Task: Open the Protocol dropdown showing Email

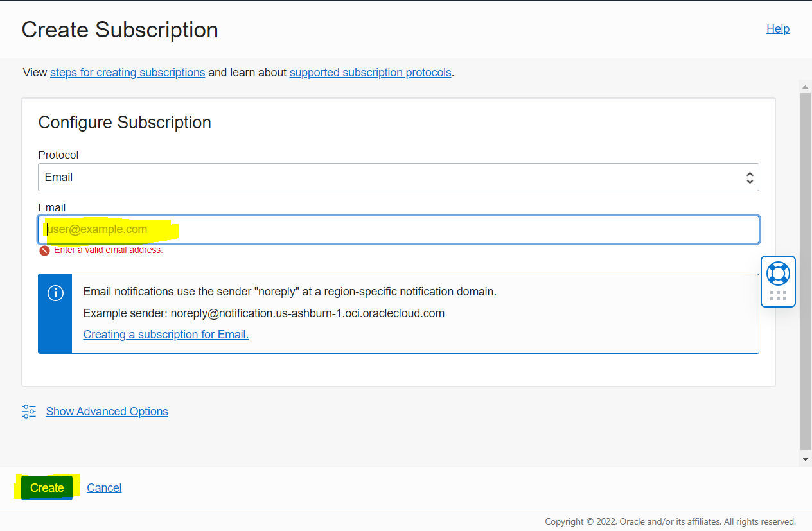Action: (398, 177)
